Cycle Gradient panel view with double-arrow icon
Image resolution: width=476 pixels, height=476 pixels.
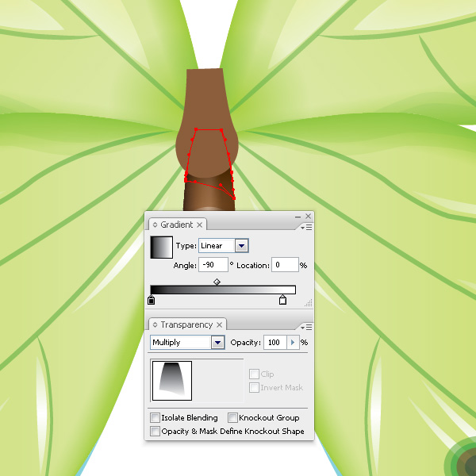155,225
